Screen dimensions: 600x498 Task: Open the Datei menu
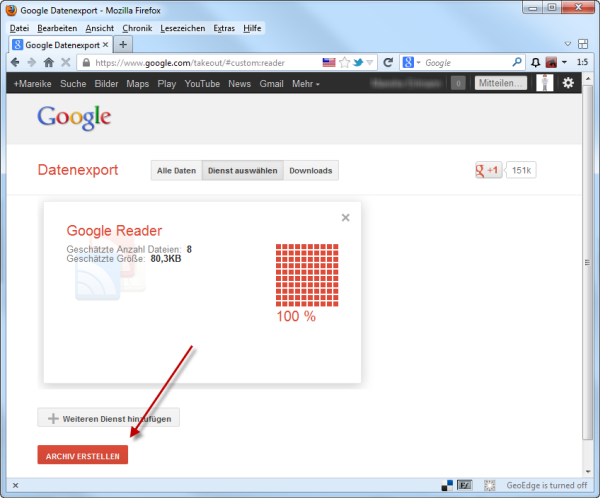tap(19, 28)
